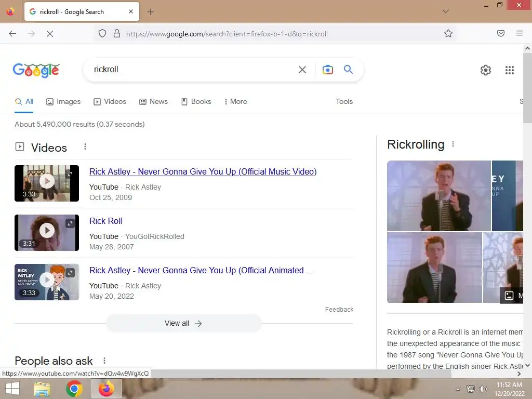Open People also ask three-dot menu
This screenshot has width=532, height=399.
click(104, 361)
